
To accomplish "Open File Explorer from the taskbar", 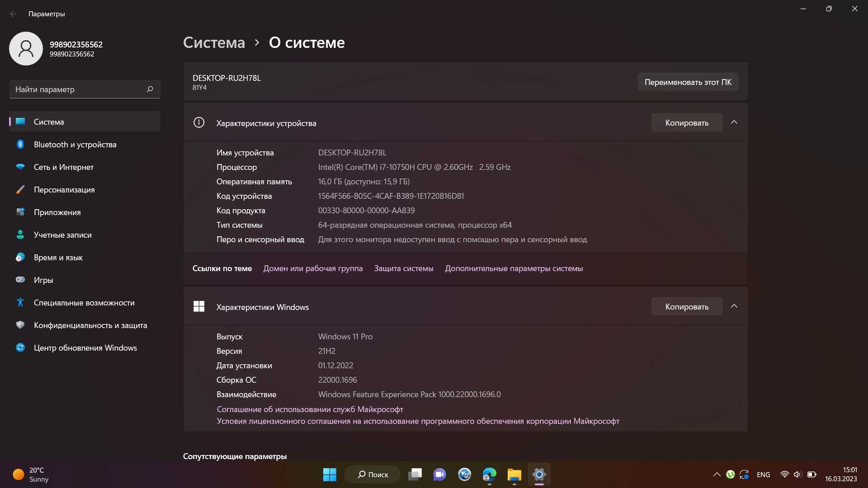I will (x=514, y=474).
